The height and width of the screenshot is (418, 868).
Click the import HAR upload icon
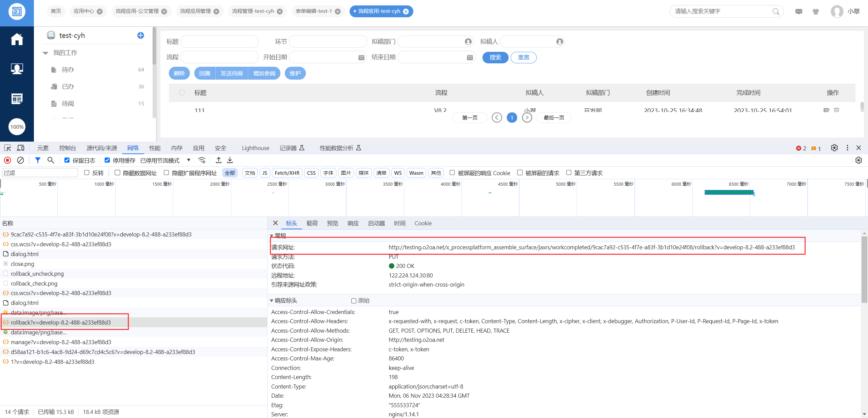click(219, 160)
